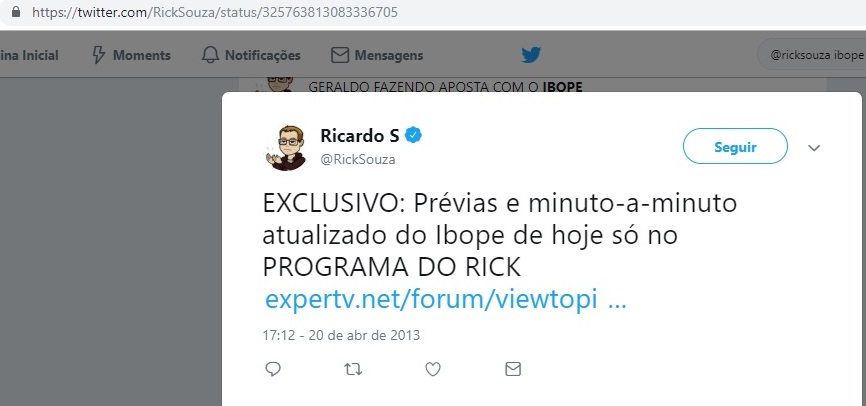The width and height of the screenshot is (866, 406).
Task: Send tweet via direct message envelope icon
Action: point(513,369)
